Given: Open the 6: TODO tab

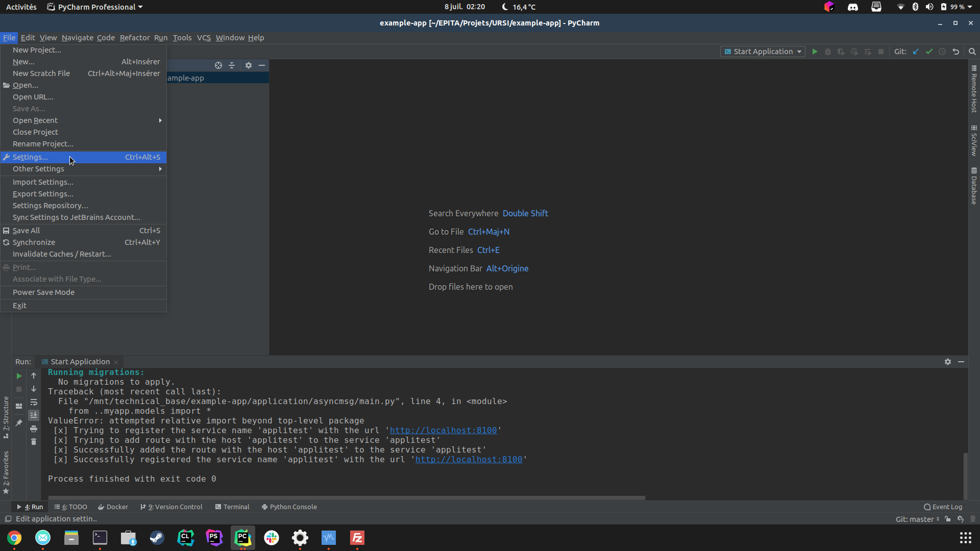Looking at the screenshot, I should tap(71, 507).
